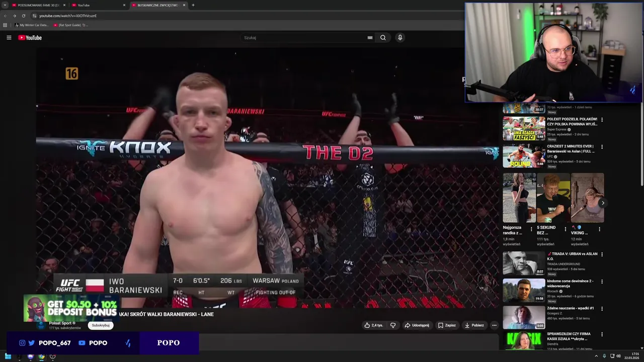Open the YouTube hamburger guide menu
This screenshot has width=644, height=362.
[x=9, y=38]
